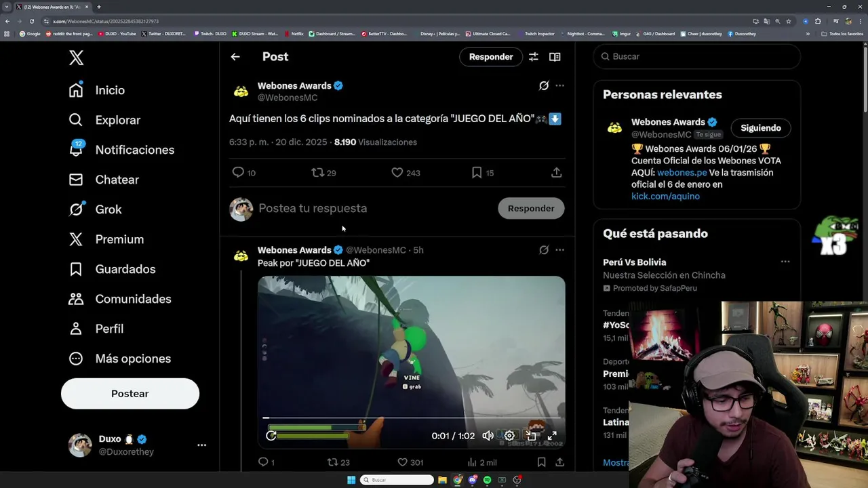Image resolution: width=868 pixels, height=488 pixels.
Task: Open video settings gear
Action: point(509,436)
